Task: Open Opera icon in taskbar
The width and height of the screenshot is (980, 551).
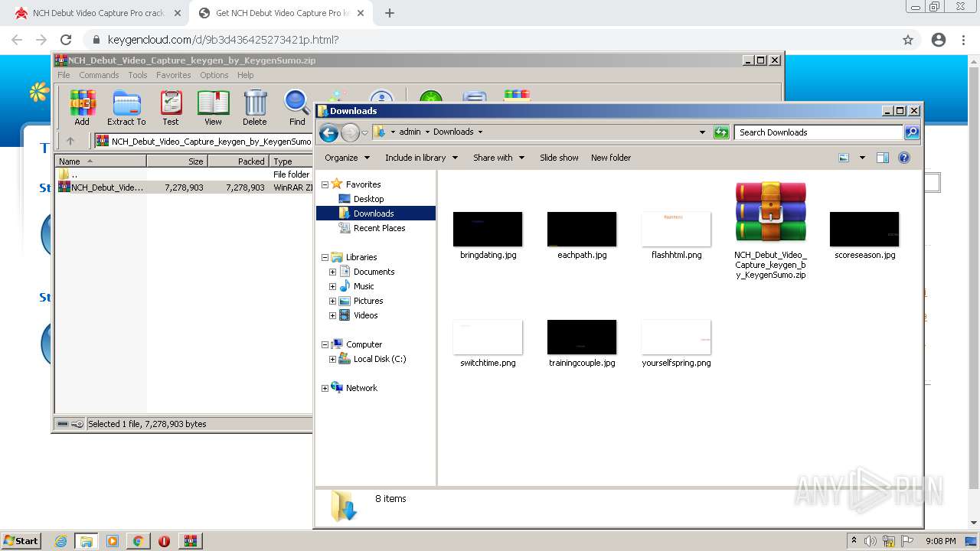Action: coord(164,541)
